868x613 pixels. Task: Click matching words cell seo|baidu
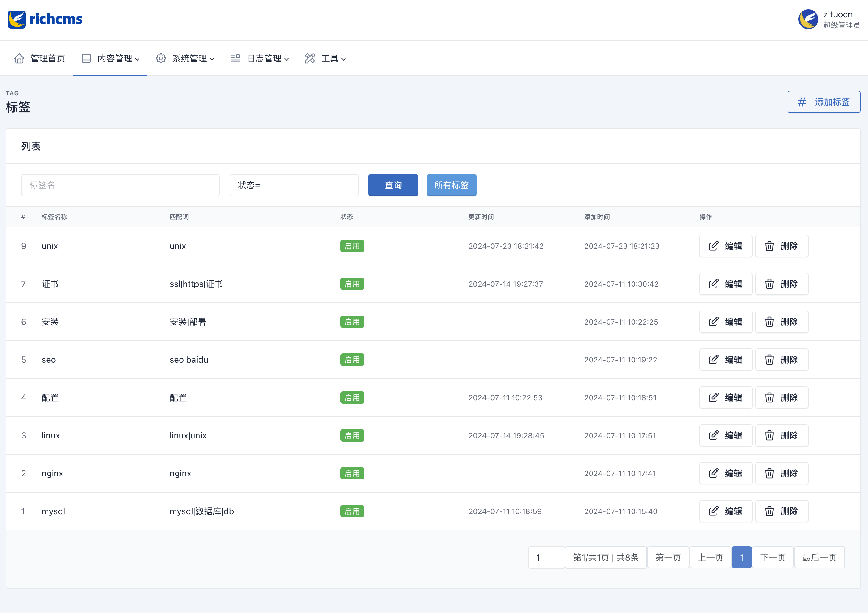189,359
